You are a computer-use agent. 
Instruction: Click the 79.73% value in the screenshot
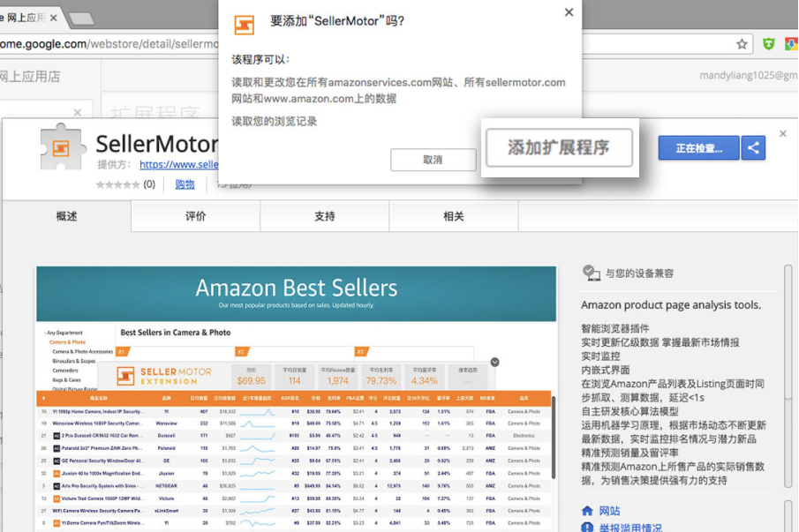381,381
